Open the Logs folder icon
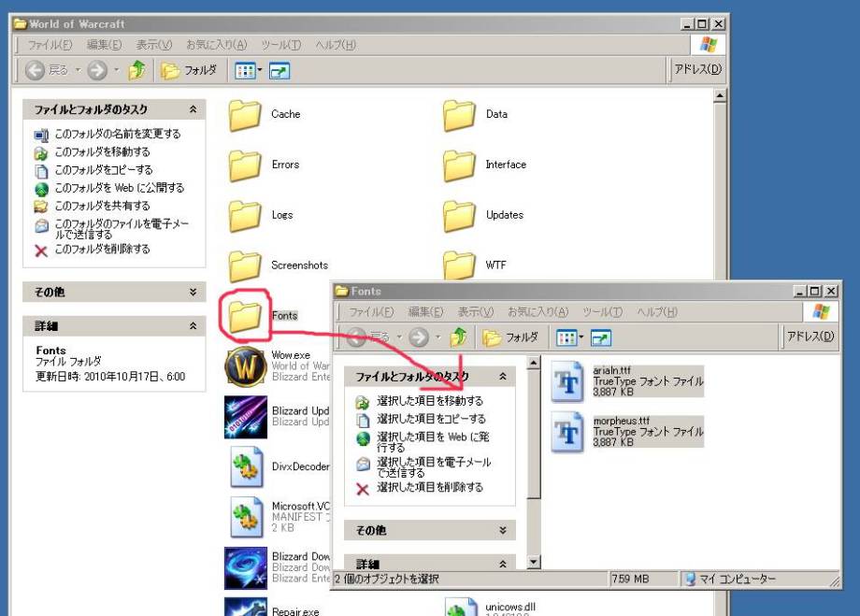 click(245, 216)
